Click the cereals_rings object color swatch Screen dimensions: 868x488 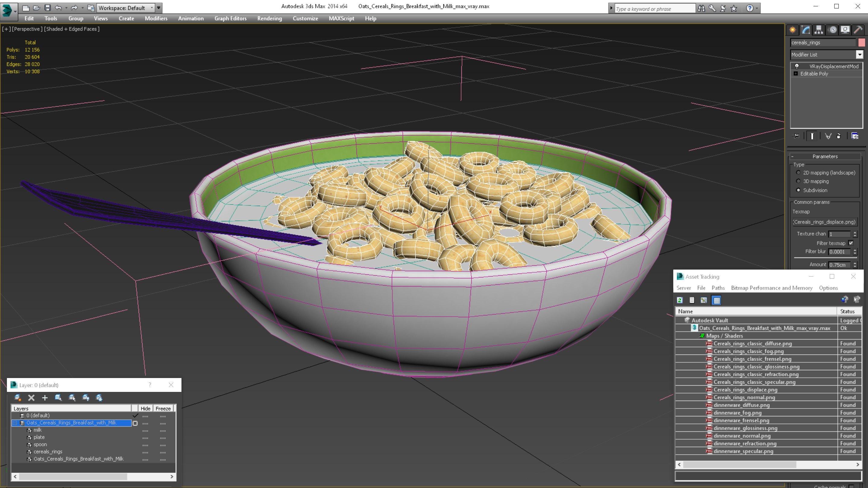coord(862,42)
